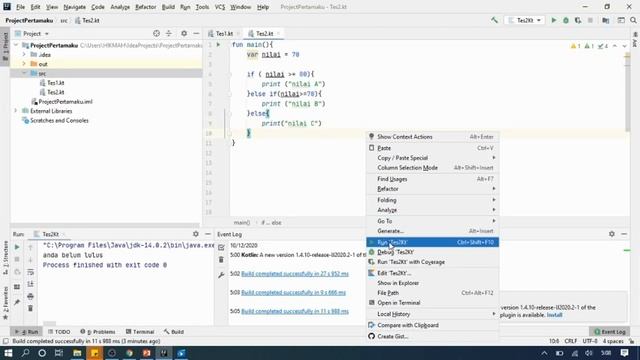Image resolution: width=640 pixels, height=360 pixels.
Task: Open build completed in 9 s link
Action: click(293, 292)
